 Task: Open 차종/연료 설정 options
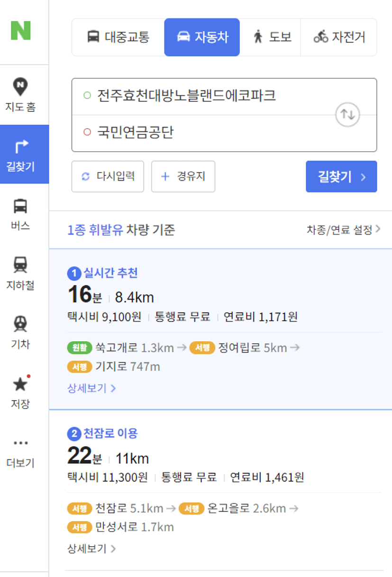click(344, 230)
